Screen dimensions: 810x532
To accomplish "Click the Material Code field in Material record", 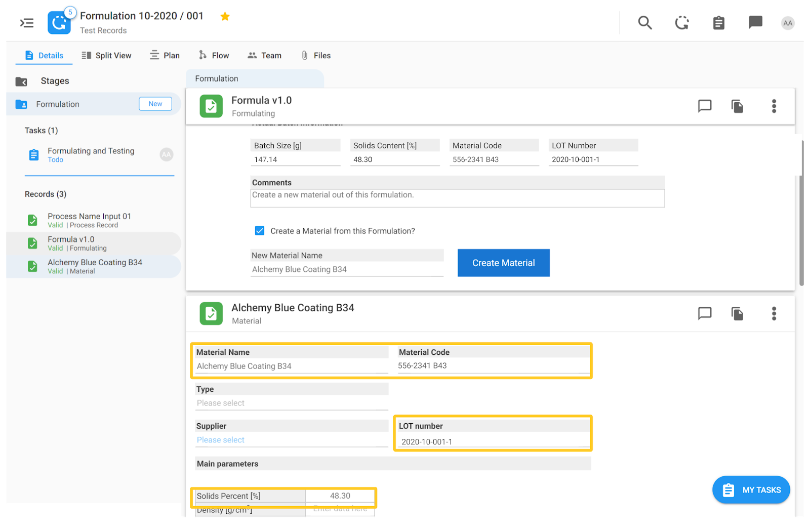I will [x=494, y=365].
